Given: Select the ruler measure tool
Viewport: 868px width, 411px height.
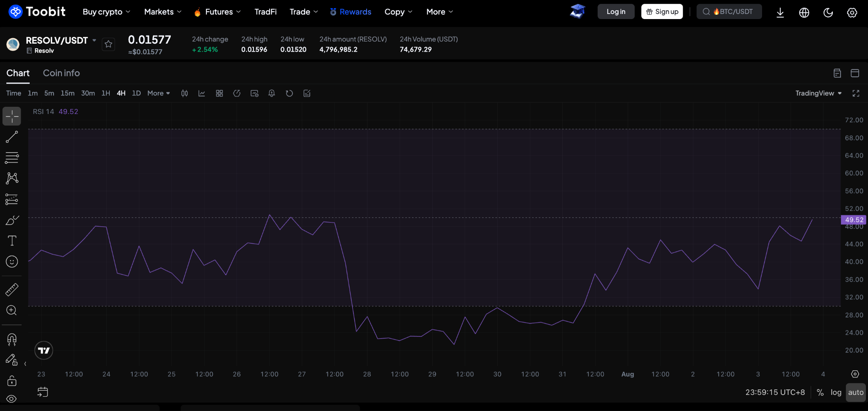Looking at the screenshot, I should [12, 289].
